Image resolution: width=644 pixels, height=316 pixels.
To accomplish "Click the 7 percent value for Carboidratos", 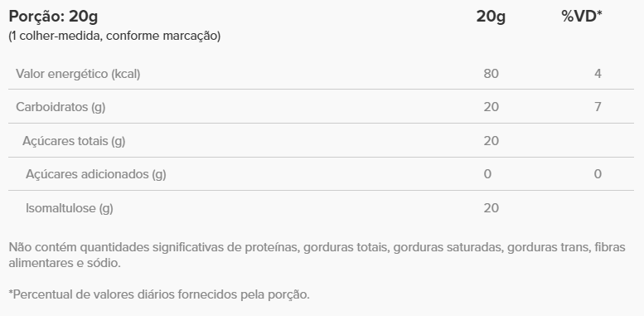I will 598,107.
